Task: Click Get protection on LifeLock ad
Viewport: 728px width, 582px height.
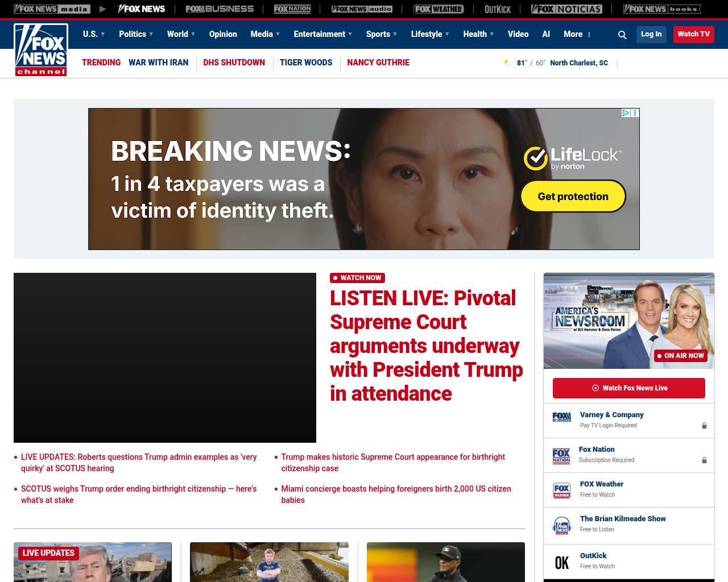Action: pos(573,196)
